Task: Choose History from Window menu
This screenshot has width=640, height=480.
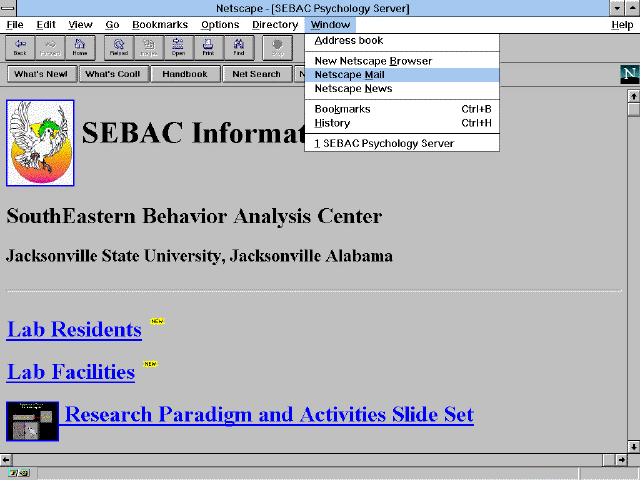Action: [402, 123]
